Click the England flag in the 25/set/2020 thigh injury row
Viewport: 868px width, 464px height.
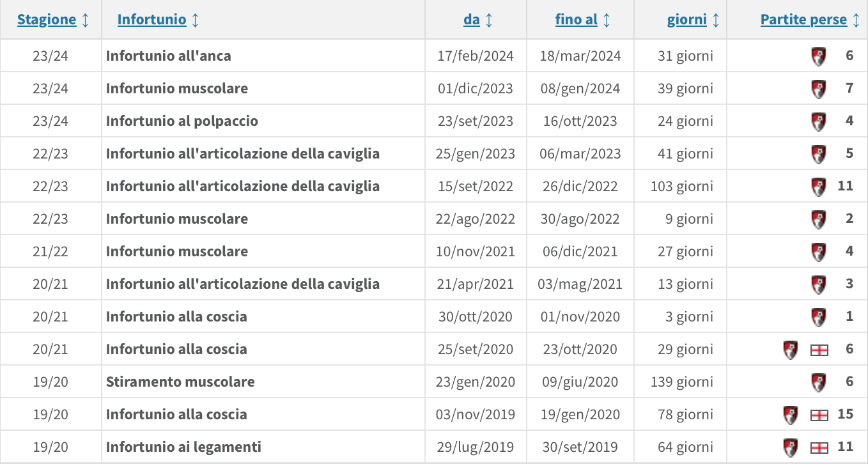[819, 350]
